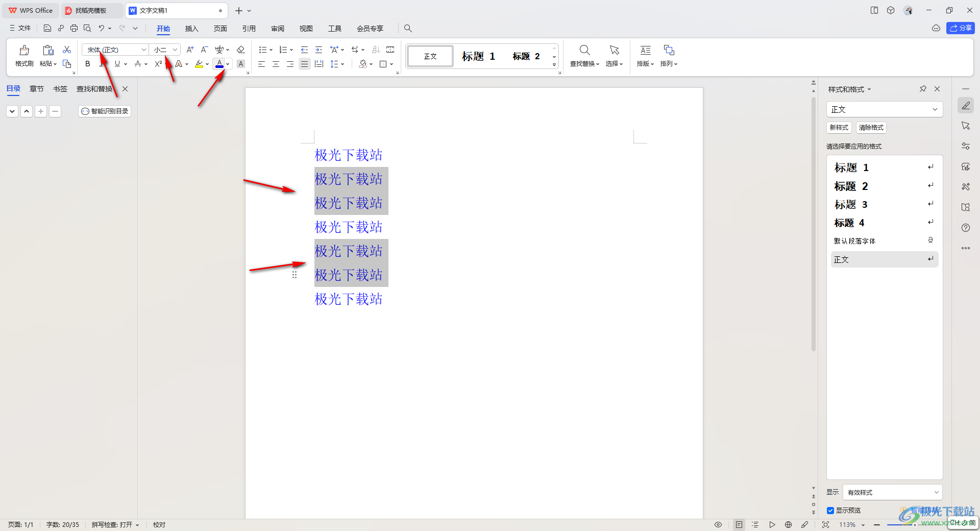Click the zoom slider handle
Screen dimensions: 980x531
(x=915, y=524)
